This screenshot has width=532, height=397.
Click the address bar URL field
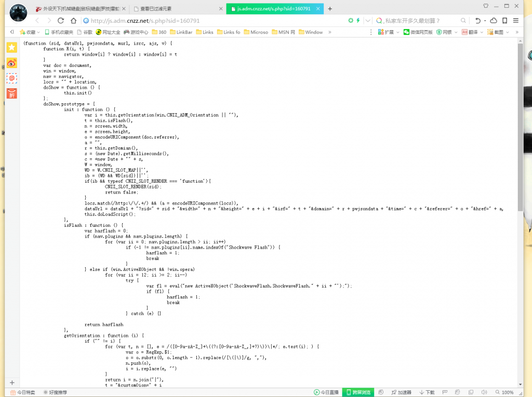(214, 21)
